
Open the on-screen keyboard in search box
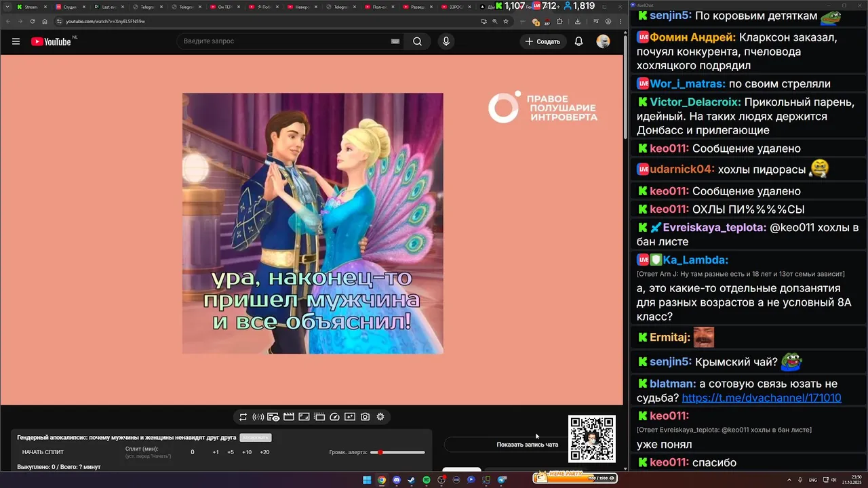[x=395, y=41]
